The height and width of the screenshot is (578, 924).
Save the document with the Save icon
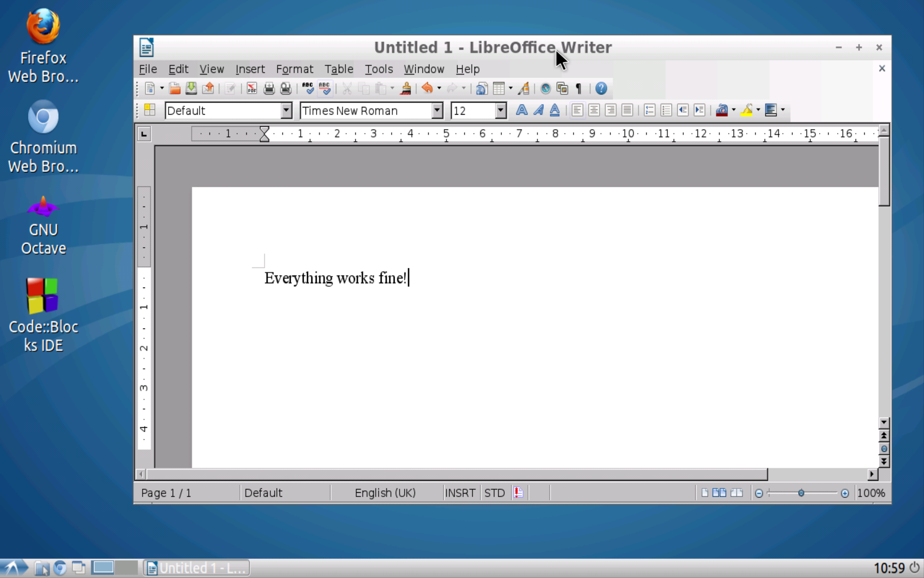(191, 89)
